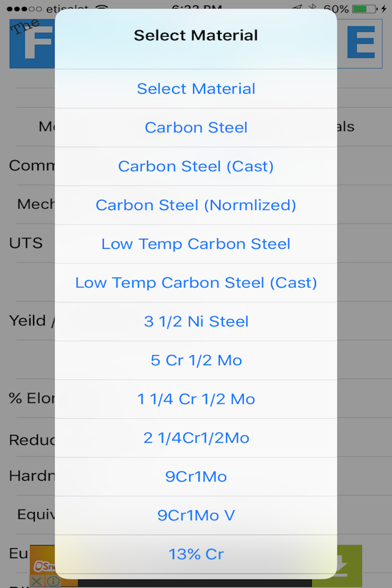Select 9Cr1Mo V from the list

196,515
